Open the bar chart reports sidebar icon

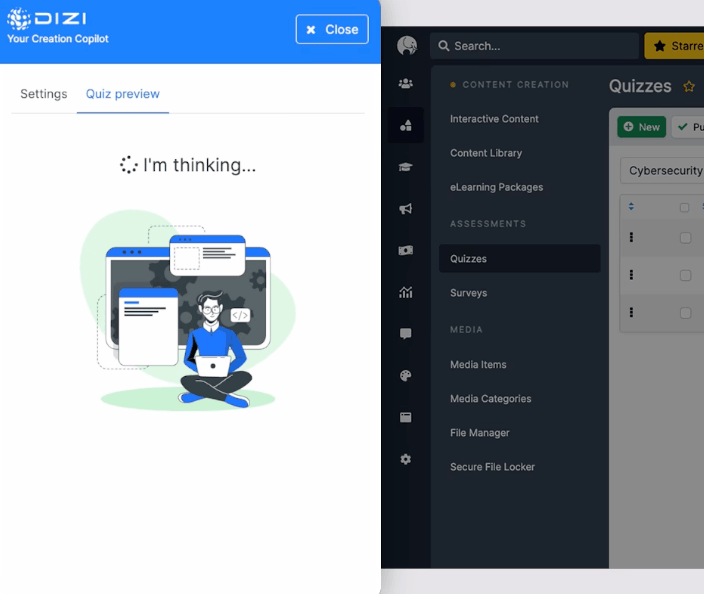(x=405, y=292)
